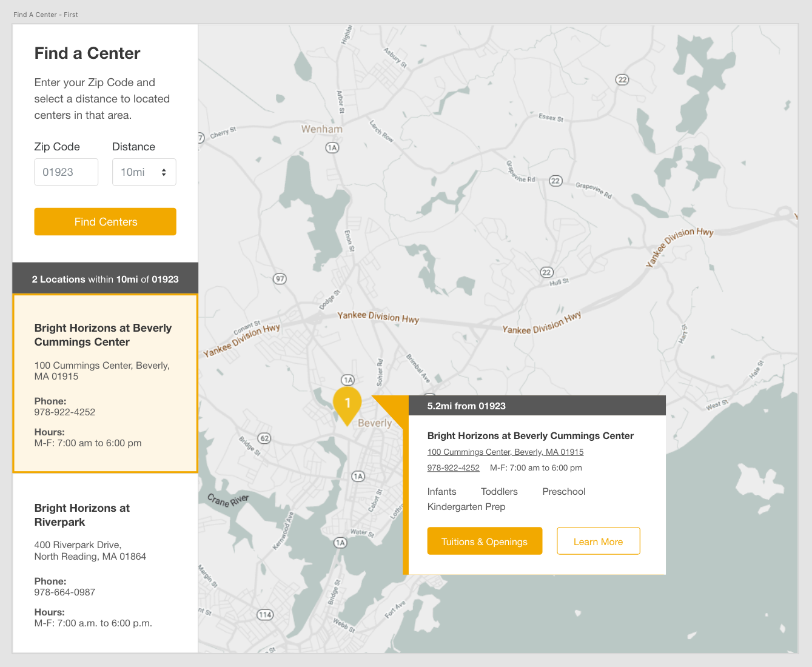Click the Zip Code field label
The image size is (812, 667).
pyautogui.click(x=57, y=147)
